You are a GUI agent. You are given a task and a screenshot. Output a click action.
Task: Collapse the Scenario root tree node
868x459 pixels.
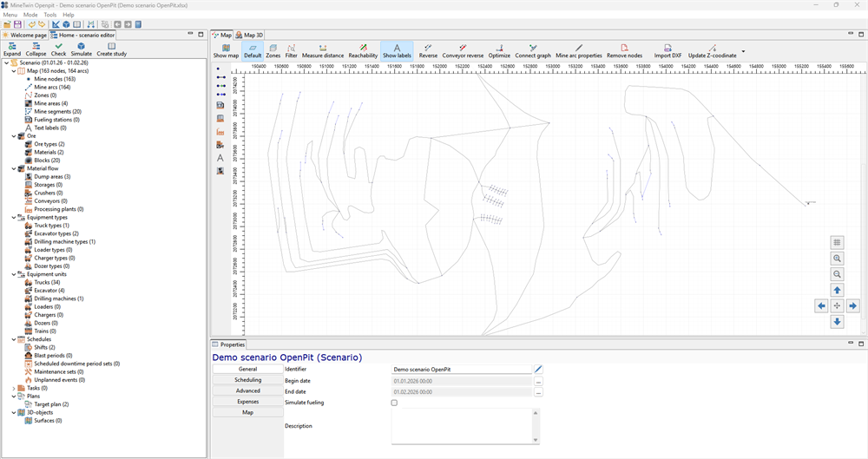pos(7,63)
